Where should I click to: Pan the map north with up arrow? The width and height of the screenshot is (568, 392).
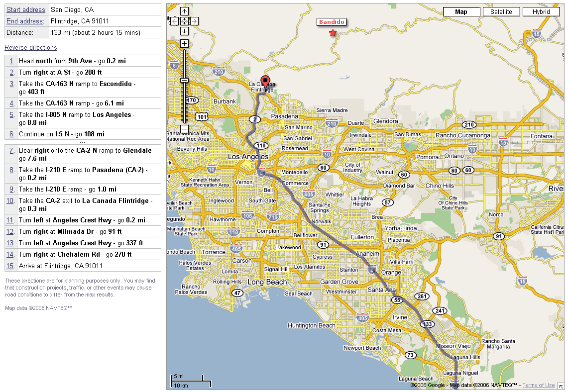tap(184, 11)
